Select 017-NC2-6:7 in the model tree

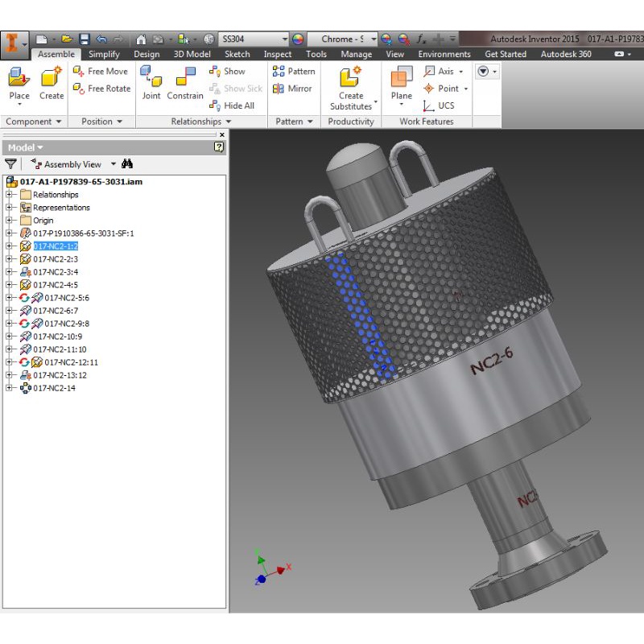pyautogui.click(x=55, y=311)
